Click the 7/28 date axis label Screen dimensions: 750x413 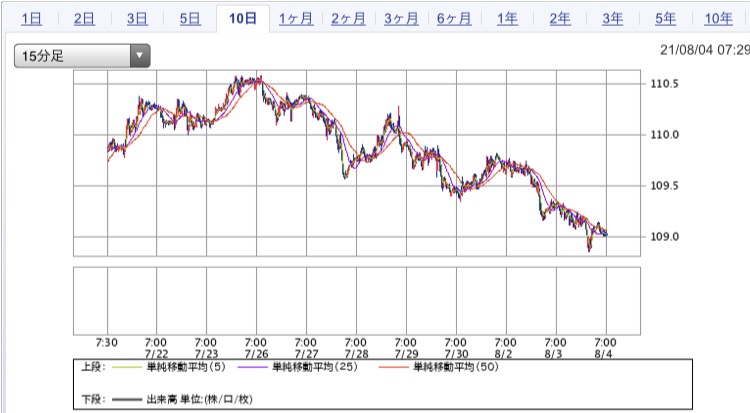tap(356, 354)
